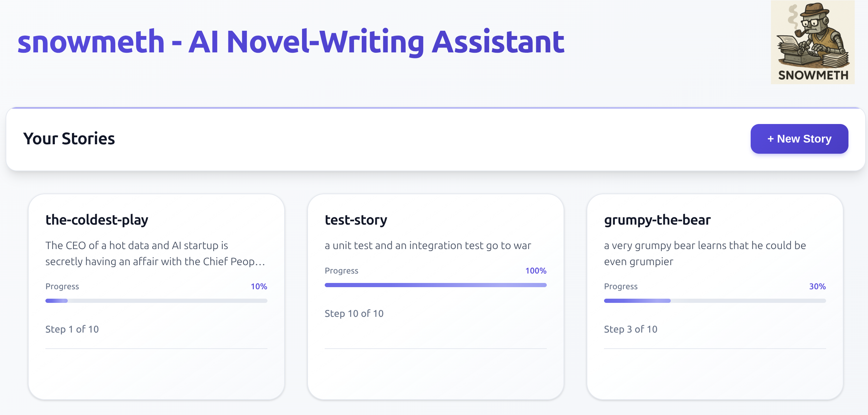Open the test-story title
Viewport: 868px width, 415px height.
coord(356,220)
